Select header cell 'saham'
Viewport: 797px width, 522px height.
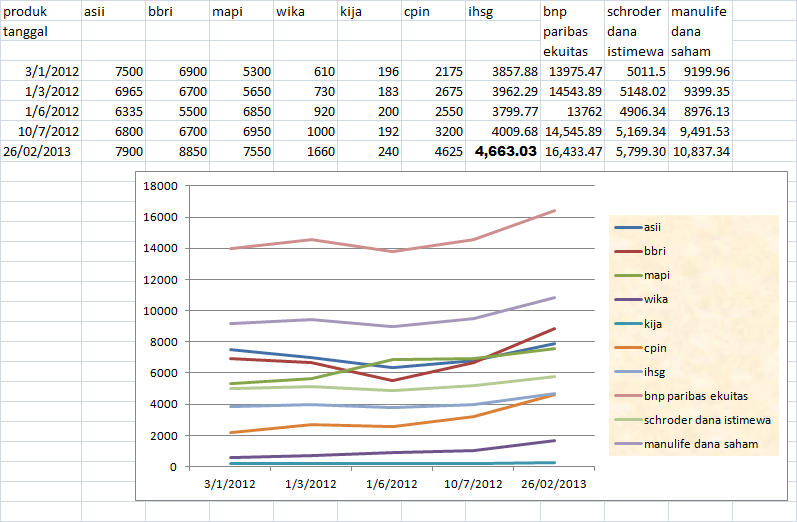[x=700, y=51]
